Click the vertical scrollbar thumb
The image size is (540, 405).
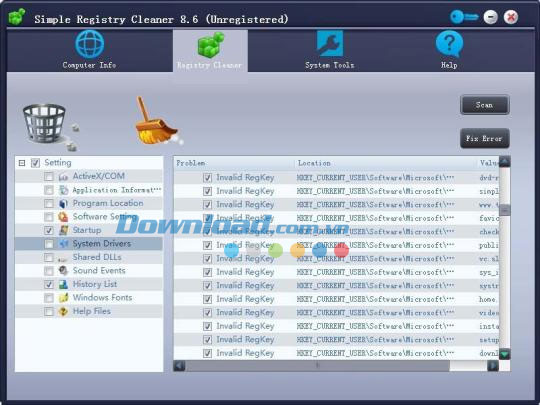tap(505, 210)
